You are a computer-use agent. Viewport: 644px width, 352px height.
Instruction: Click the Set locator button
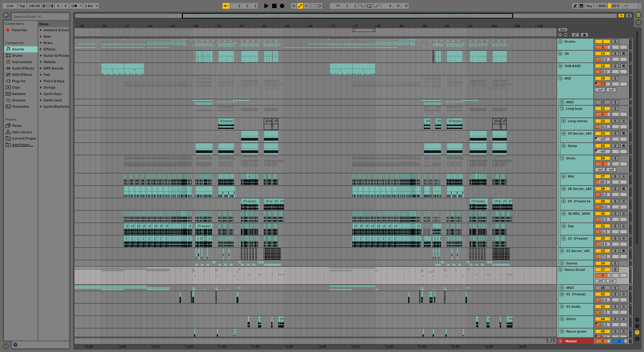pos(563,30)
